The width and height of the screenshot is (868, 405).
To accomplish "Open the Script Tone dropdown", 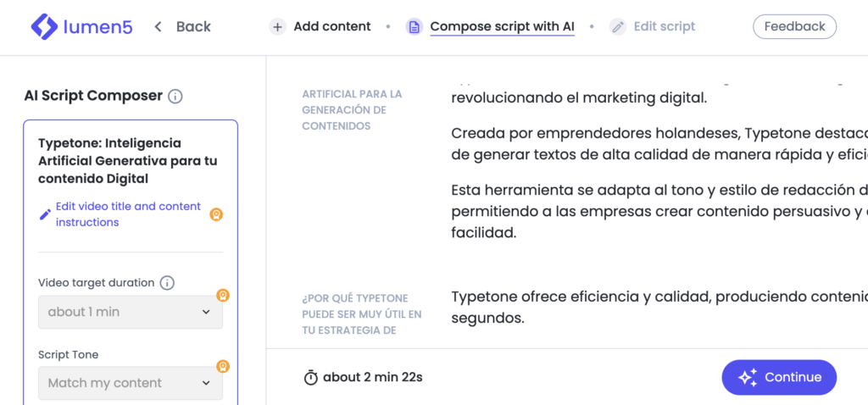I will pyautogui.click(x=131, y=383).
